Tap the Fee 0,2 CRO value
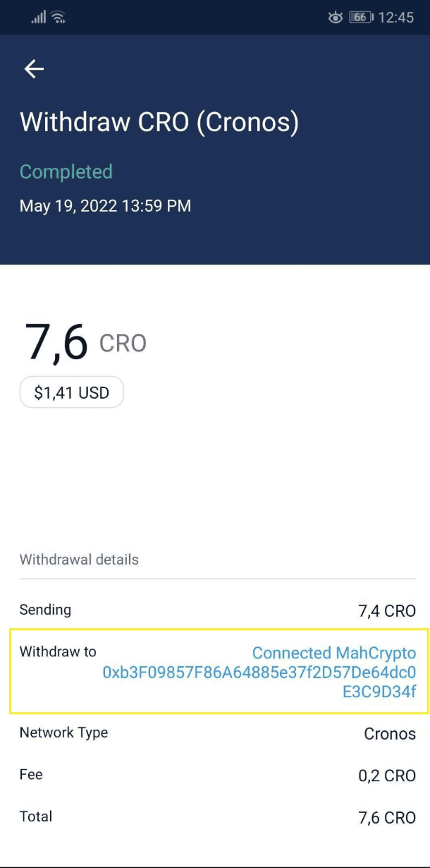Image resolution: width=430 pixels, height=868 pixels. [x=387, y=776]
